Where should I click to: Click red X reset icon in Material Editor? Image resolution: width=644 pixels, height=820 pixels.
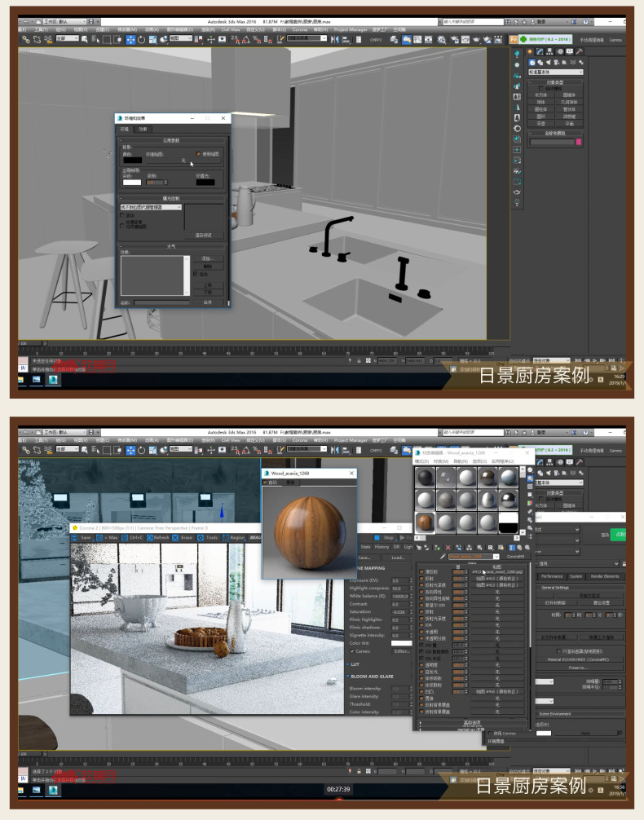pos(448,548)
